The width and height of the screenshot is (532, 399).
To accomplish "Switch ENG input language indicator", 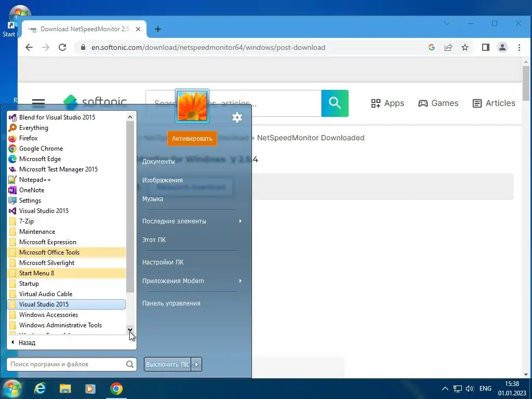I will click(485, 389).
